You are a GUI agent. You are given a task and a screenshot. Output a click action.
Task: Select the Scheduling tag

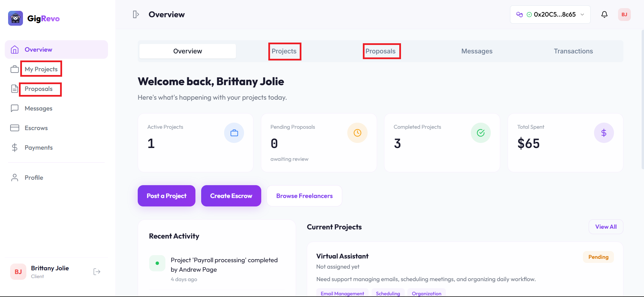(388, 293)
